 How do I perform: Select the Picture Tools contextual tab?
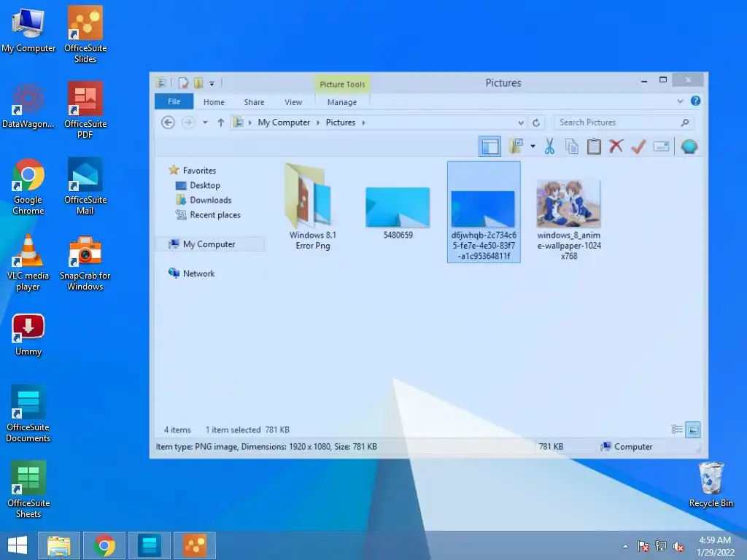342,85
